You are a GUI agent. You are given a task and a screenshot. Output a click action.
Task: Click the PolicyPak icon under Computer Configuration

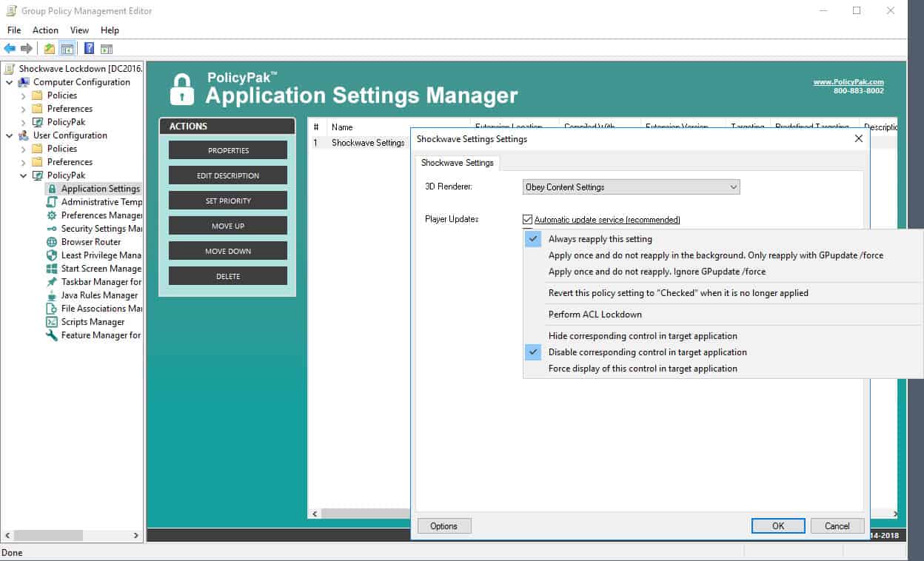click(x=38, y=122)
